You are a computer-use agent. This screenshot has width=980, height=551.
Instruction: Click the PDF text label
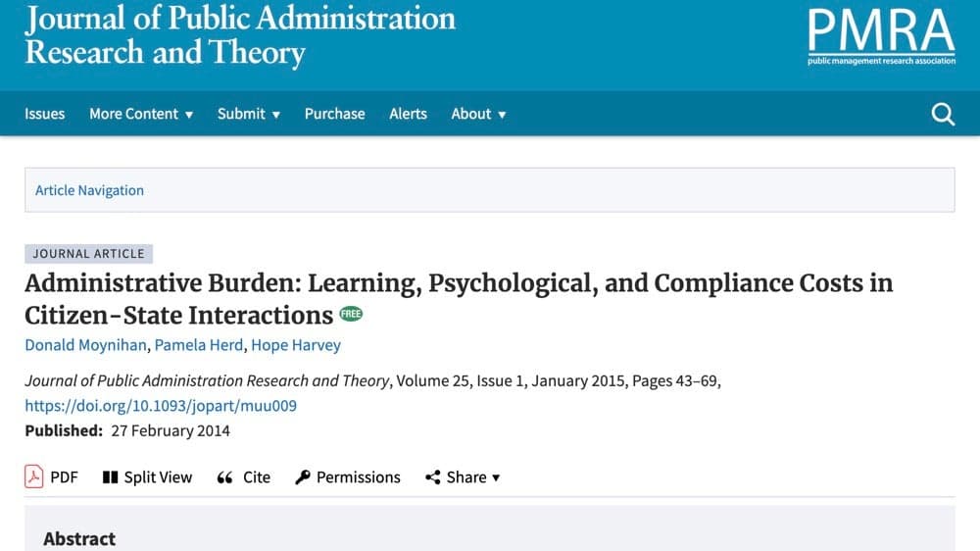point(64,477)
